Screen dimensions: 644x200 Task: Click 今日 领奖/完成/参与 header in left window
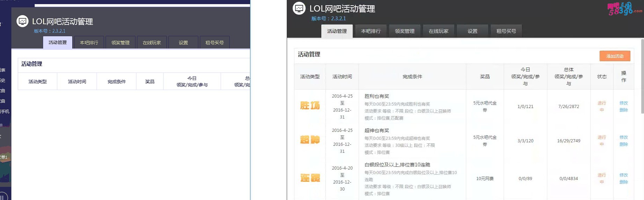click(192, 81)
